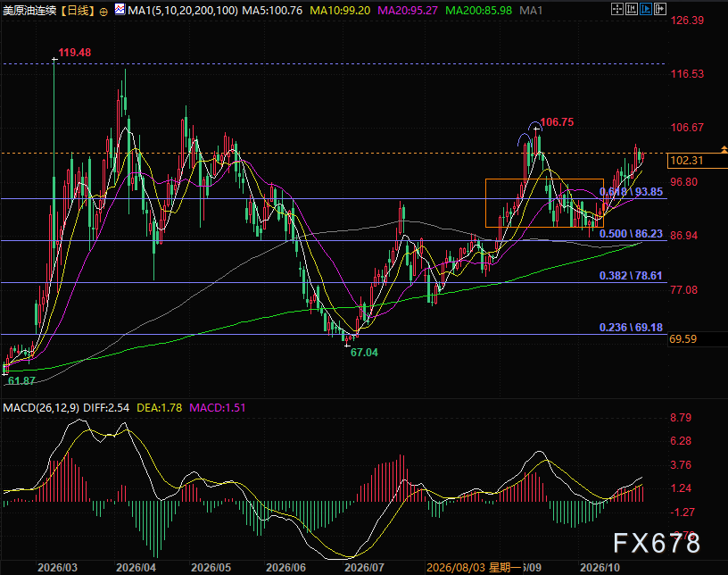Toggle the magenta MA20:95.27 label

408,10
